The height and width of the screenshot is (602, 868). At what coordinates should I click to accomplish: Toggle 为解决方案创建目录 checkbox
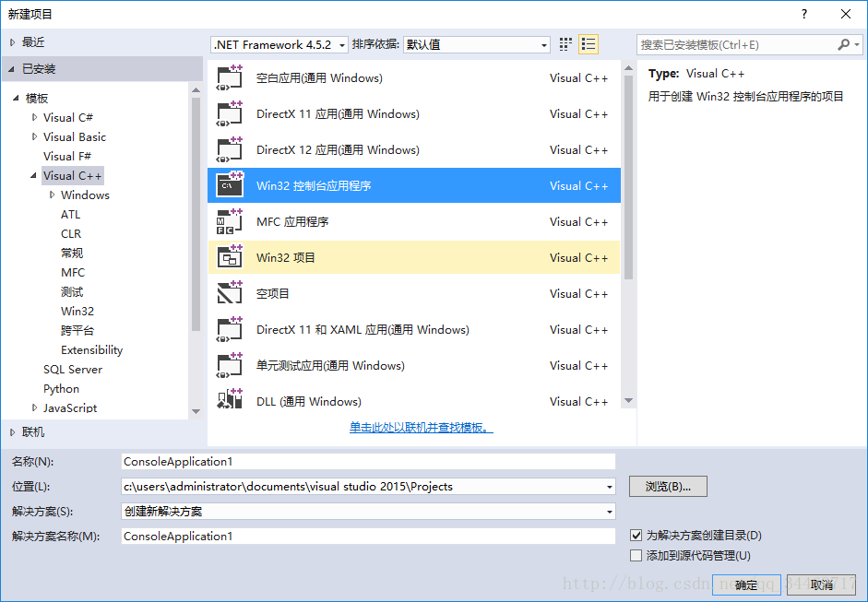click(636, 535)
